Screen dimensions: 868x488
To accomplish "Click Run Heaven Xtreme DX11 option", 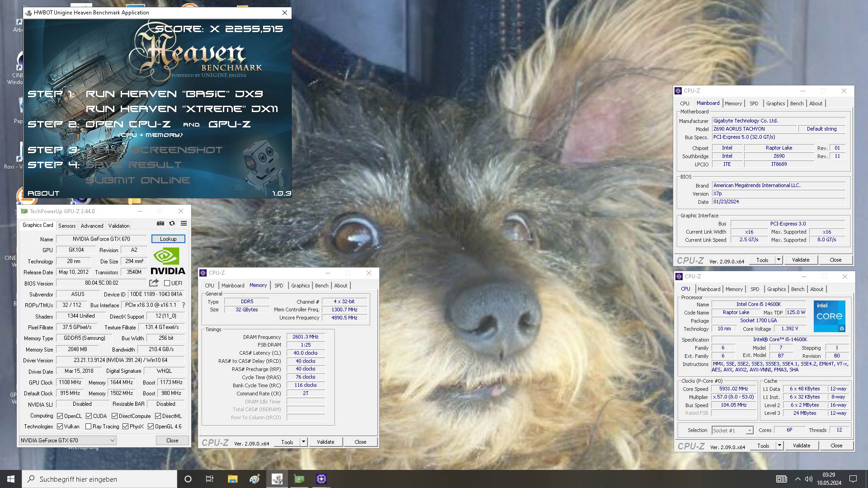I will coord(182,109).
